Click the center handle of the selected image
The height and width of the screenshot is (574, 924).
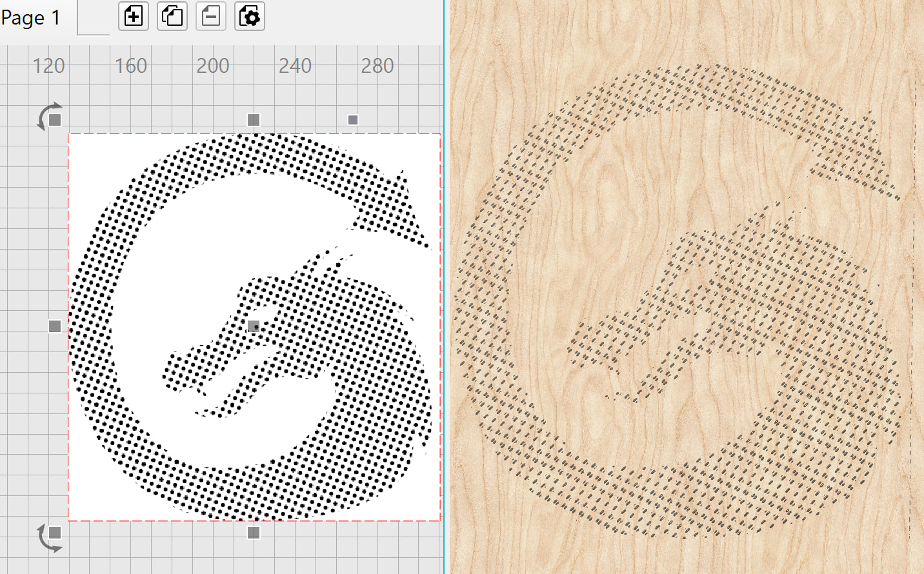tap(254, 326)
